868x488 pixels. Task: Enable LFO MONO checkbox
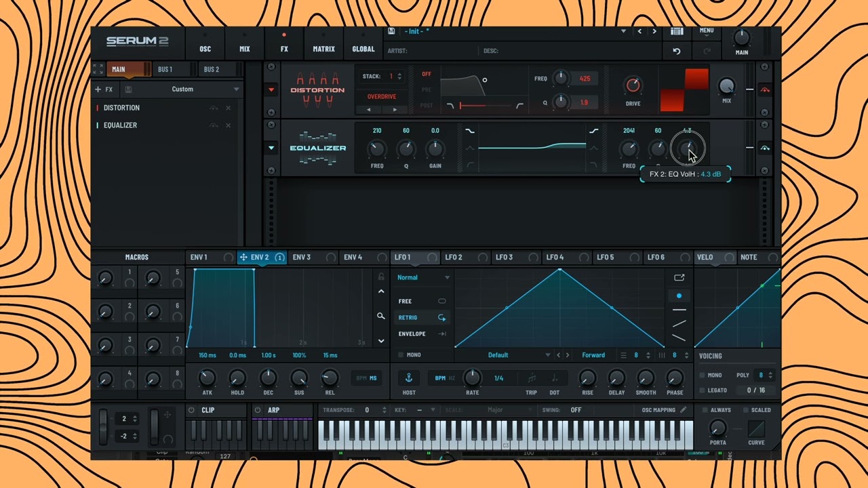point(401,355)
